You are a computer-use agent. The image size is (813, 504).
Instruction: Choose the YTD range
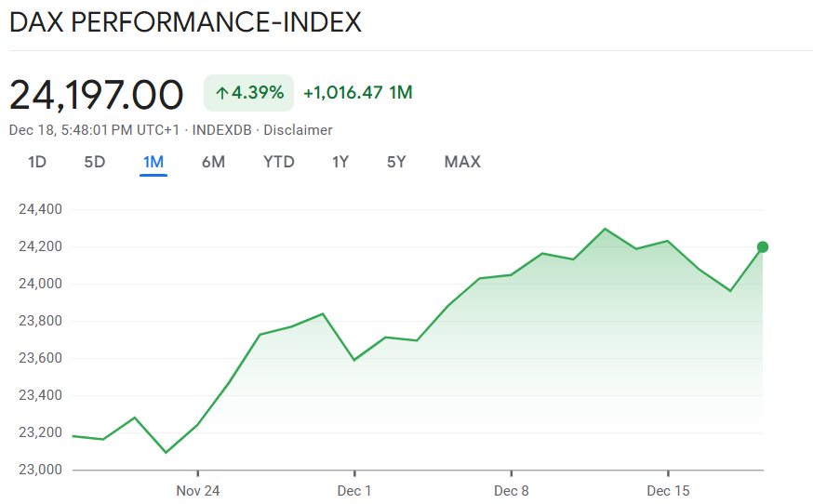pos(279,162)
